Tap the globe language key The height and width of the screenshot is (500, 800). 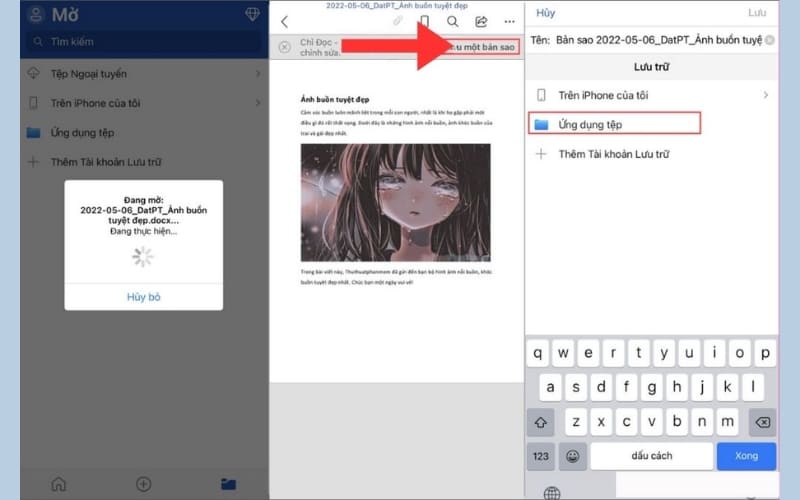[x=552, y=493]
